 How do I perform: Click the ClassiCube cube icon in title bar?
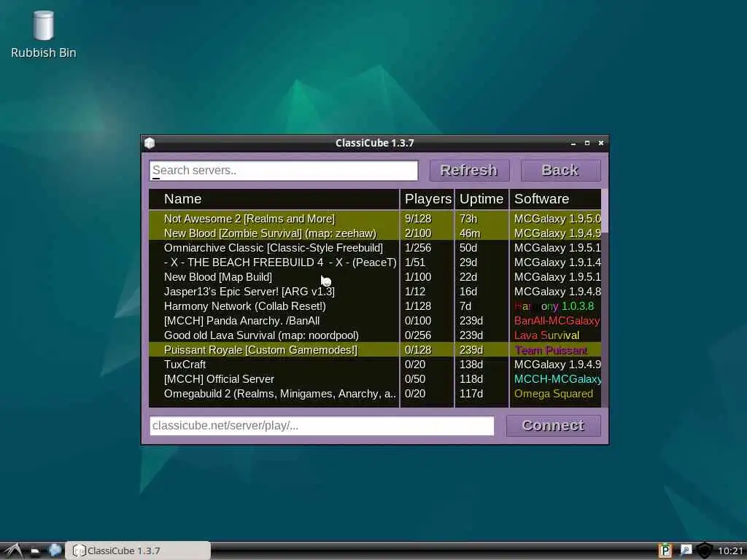coord(150,143)
